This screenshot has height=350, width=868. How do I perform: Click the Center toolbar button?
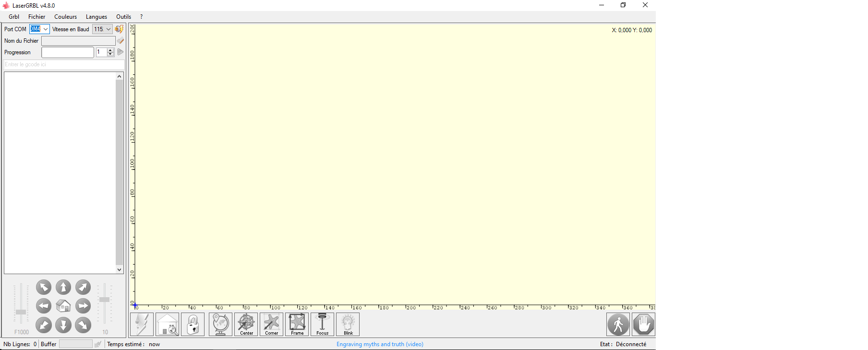(x=246, y=325)
